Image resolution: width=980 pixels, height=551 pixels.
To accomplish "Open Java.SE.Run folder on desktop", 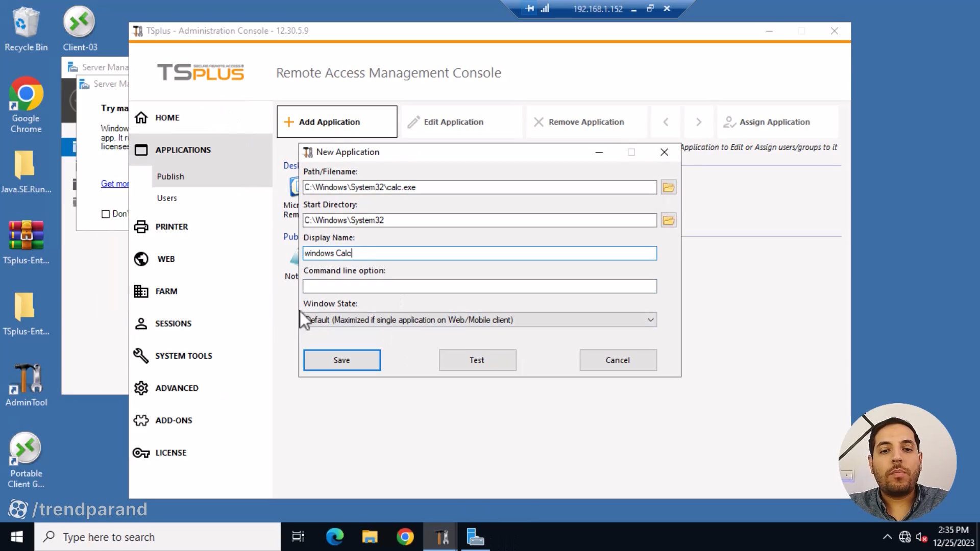I will coord(26,172).
